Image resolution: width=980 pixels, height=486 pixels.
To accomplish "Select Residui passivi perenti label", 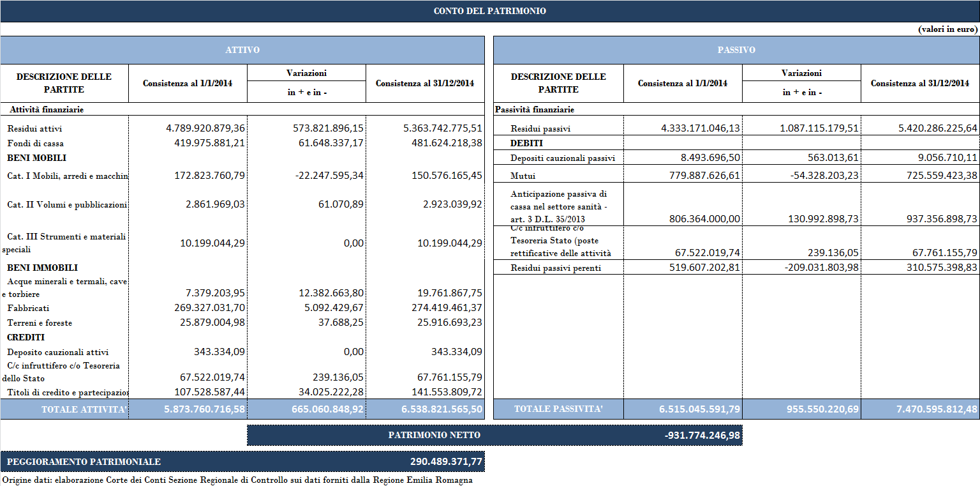I will (x=556, y=268).
